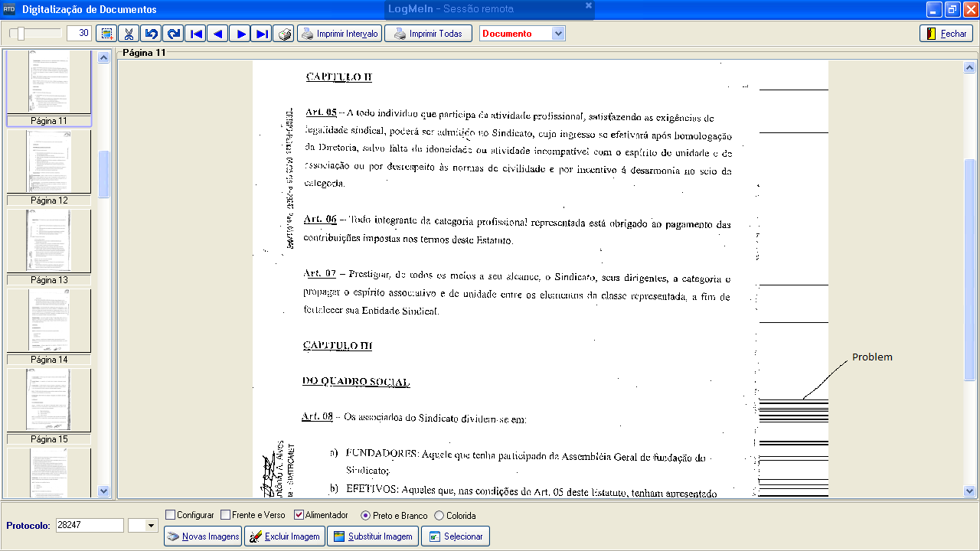Click the selection area tool icon
The height and width of the screenshot is (551, 980).
point(106,34)
